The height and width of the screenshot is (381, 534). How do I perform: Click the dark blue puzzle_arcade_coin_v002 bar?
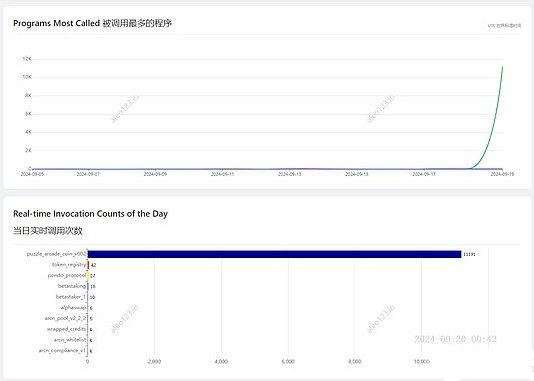point(274,254)
